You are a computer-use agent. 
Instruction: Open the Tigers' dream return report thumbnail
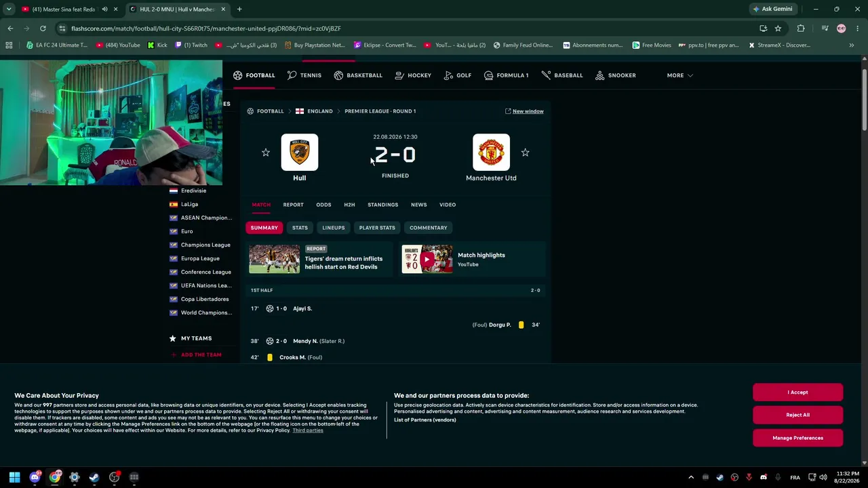[x=274, y=259]
